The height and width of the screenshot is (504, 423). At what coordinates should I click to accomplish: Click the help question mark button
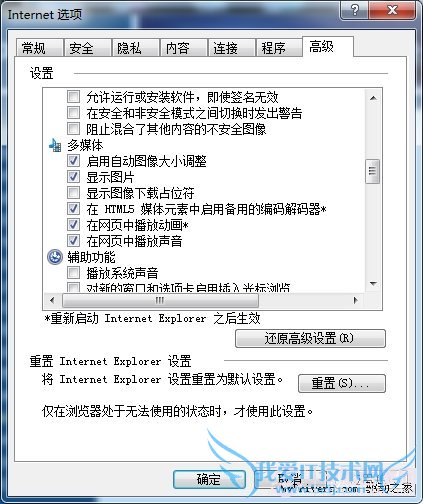tap(354, 10)
